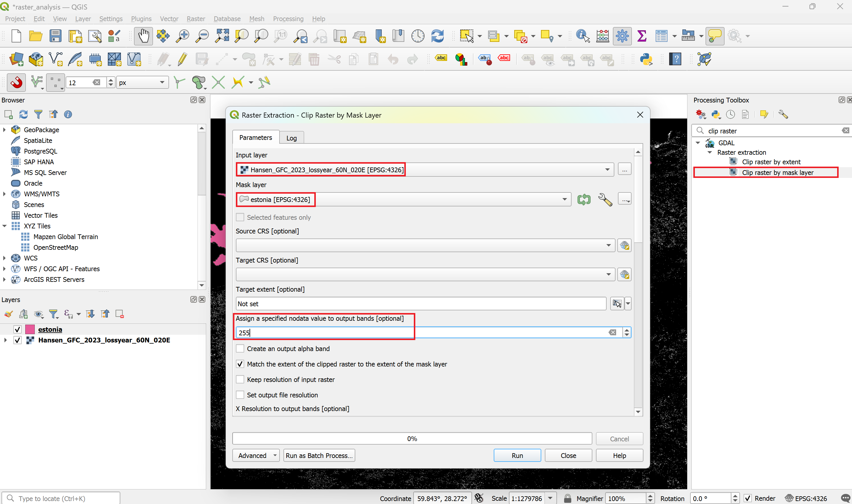Viewport: 852px width, 504px height.
Task: Open the Raster menu
Action: (x=196, y=19)
